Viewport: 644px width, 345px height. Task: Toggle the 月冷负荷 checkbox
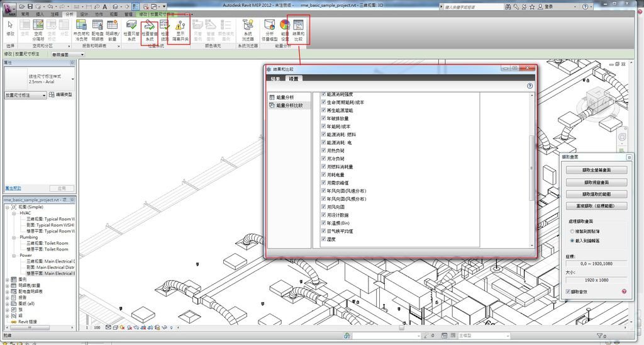pyautogui.click(x=324, y=158)
